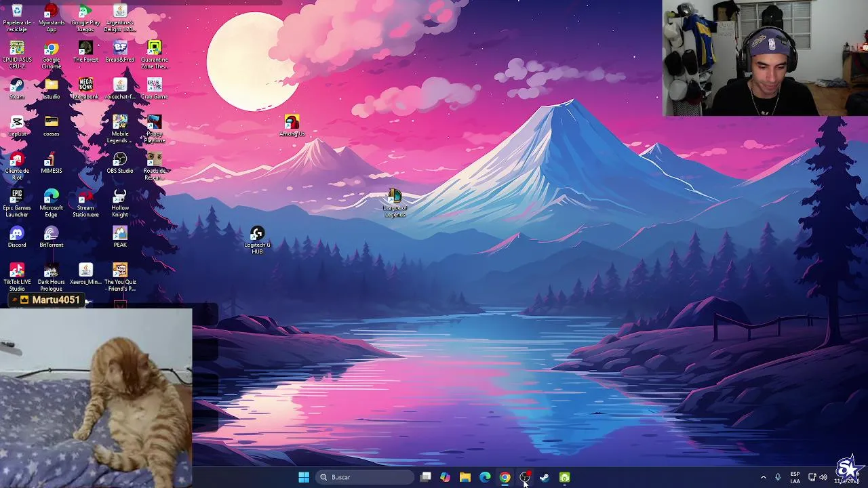Image resolution: width=868 pixels, height=488 pixels.
Task: Click the Buscar taskbar search box
Action: pyautogui.click(x=365, y=477)
